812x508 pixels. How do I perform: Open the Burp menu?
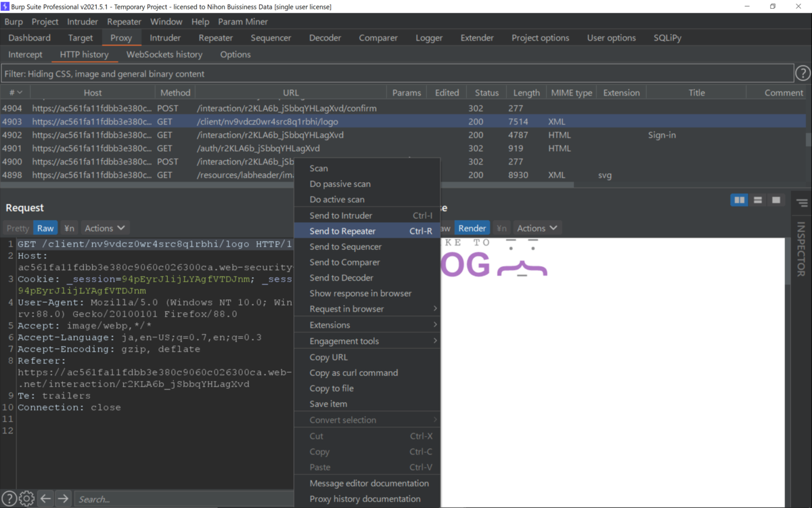tap(14, 22)
